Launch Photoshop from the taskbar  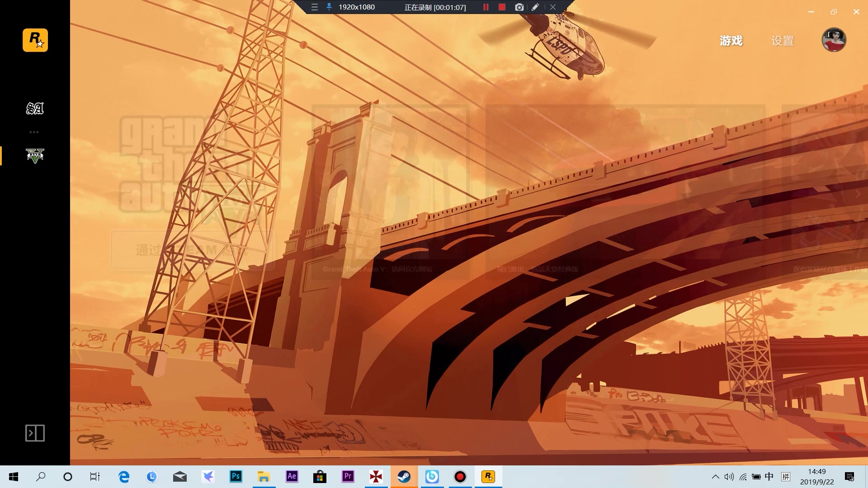pos(236,477)
